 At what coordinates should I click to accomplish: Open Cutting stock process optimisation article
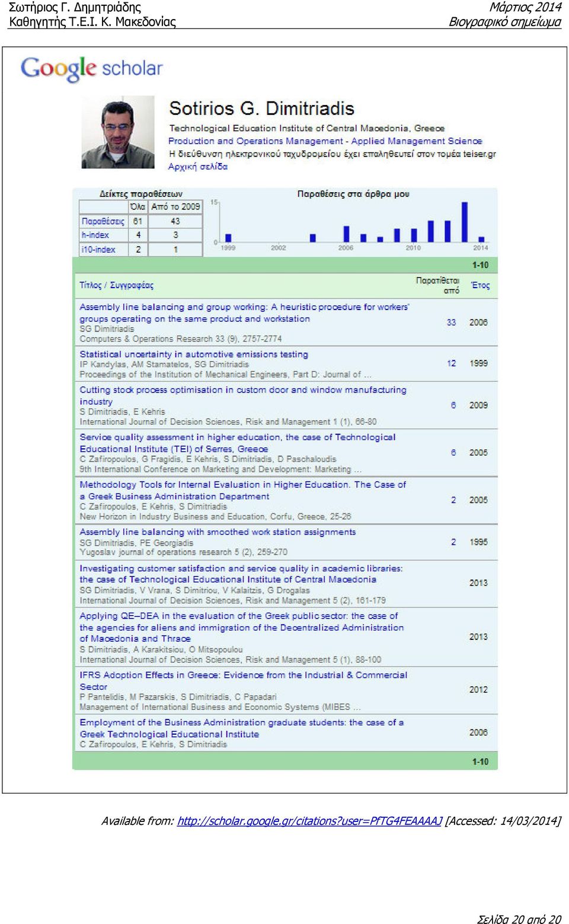click(243, 396)
